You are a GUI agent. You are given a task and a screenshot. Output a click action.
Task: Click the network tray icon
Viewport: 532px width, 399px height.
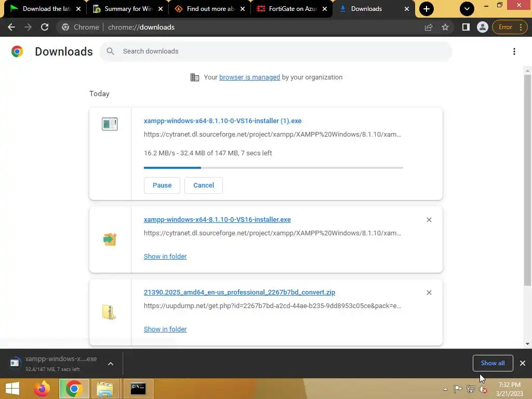pos(471,389)
